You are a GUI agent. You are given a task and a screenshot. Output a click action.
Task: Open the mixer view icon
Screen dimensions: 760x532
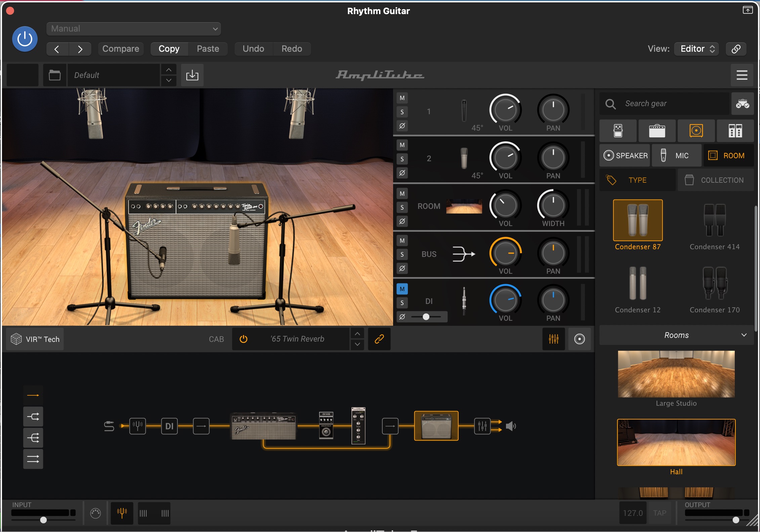coord(554,339)
